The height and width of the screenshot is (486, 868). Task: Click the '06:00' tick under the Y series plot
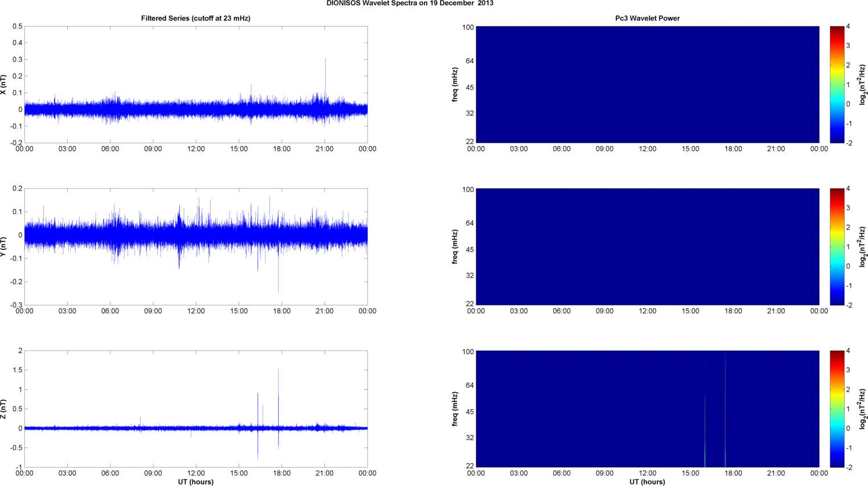point(110,311)
